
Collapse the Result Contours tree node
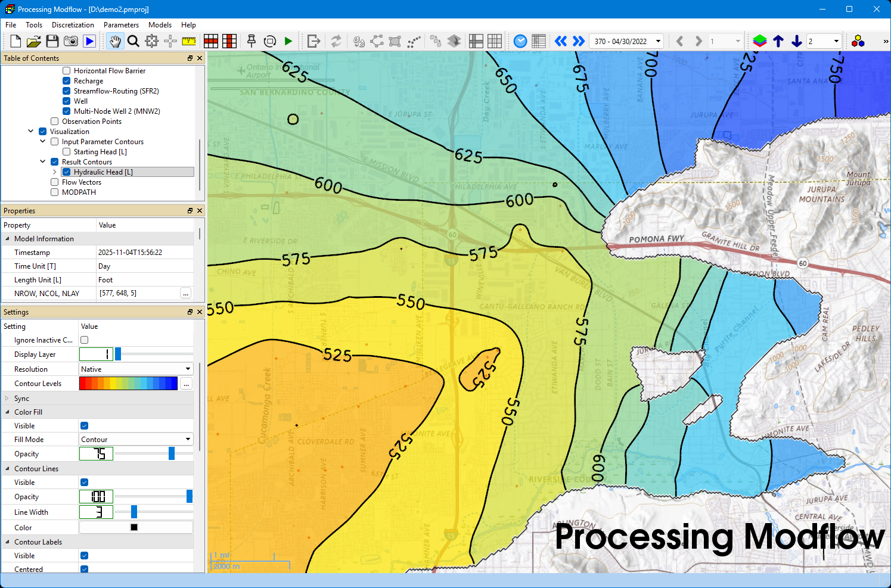pyautogui.click(x=43, y=162)
